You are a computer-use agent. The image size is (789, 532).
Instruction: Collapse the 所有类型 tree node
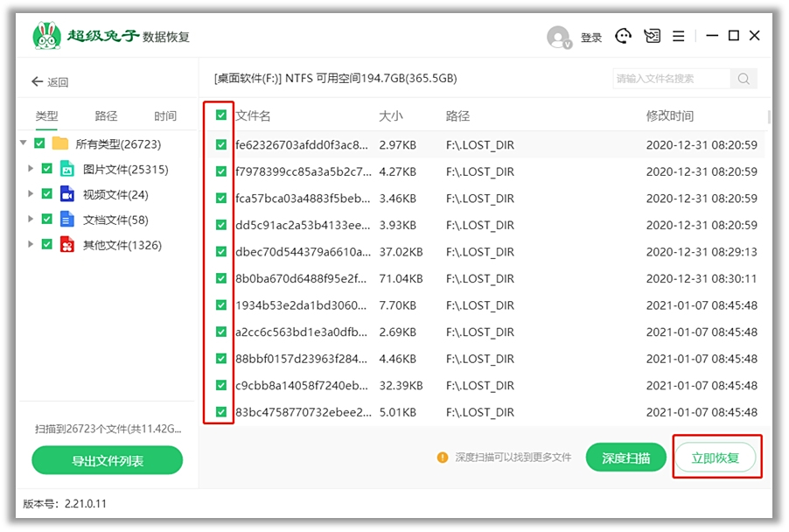point(23,143)
